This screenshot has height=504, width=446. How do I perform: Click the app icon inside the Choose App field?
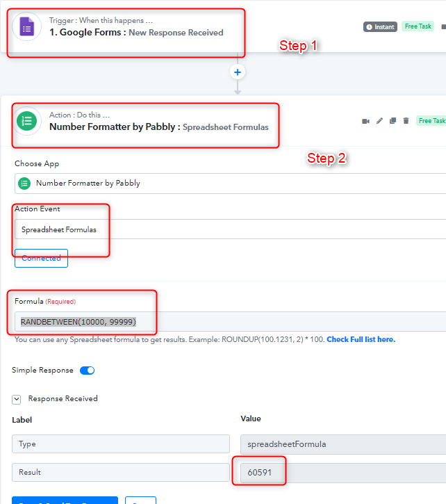24,184
